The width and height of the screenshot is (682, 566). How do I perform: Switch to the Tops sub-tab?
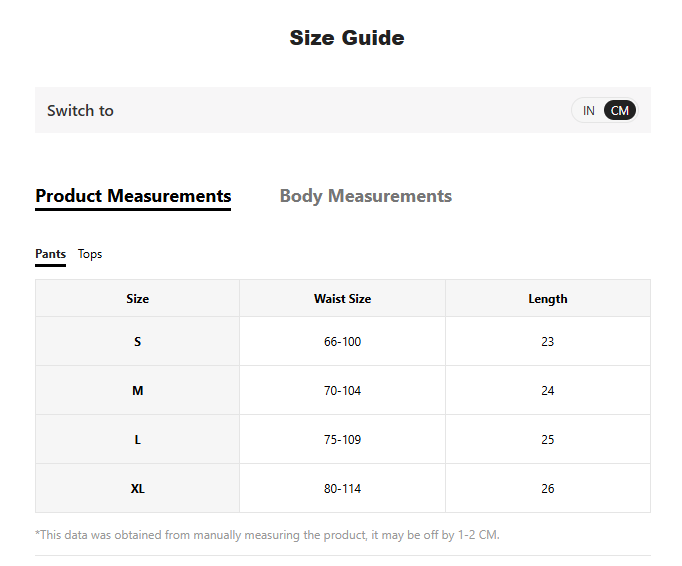[90, 254]
